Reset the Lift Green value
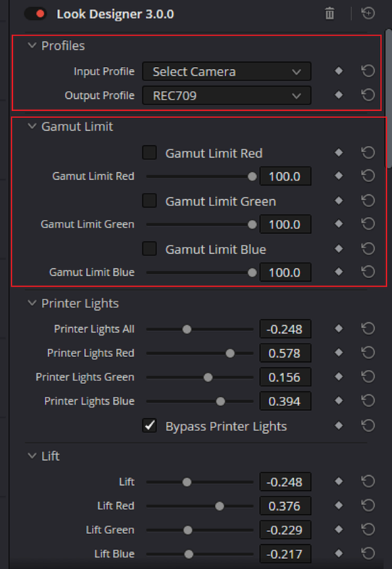 pyautogui.click(x=368, y=529)
